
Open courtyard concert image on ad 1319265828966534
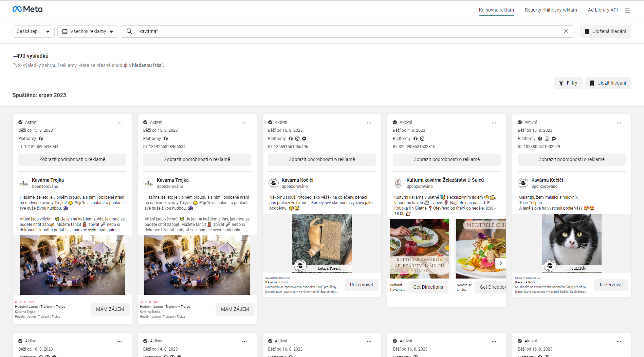click(197, 265)
